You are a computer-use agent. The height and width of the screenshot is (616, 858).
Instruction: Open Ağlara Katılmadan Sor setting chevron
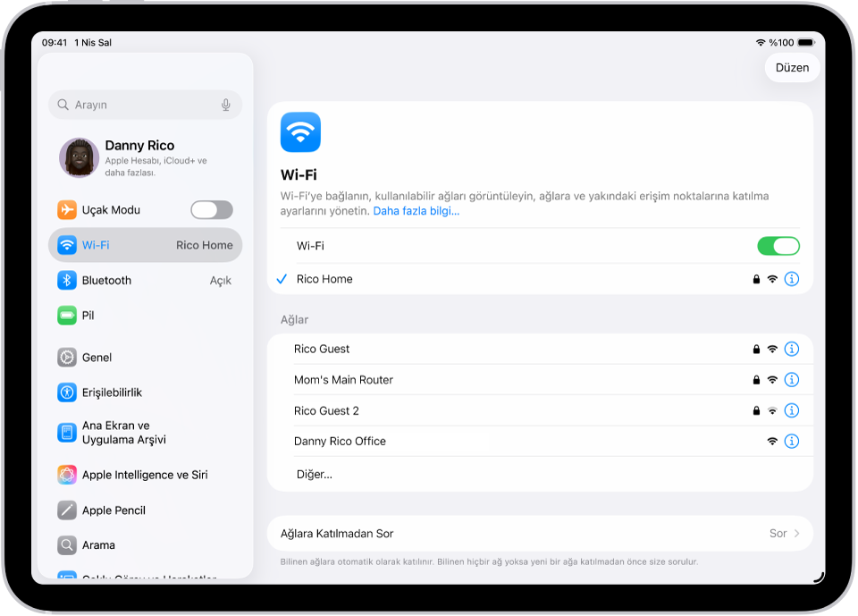point(796,534)
